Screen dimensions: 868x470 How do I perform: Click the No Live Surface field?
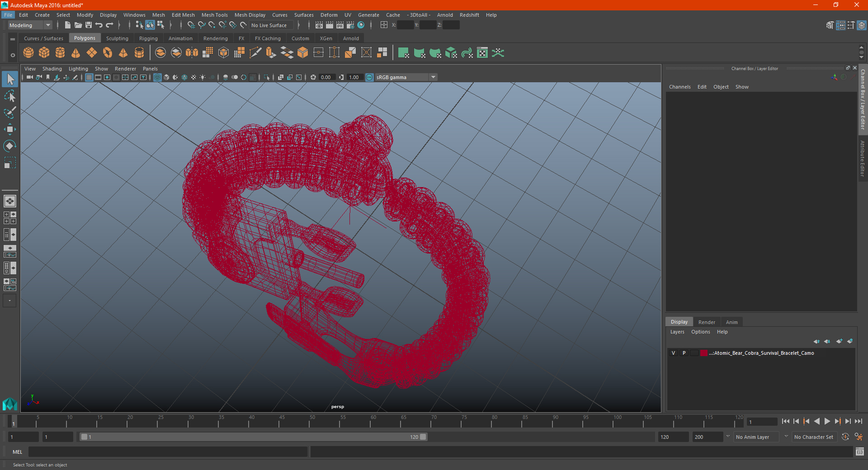pos(271,25)
